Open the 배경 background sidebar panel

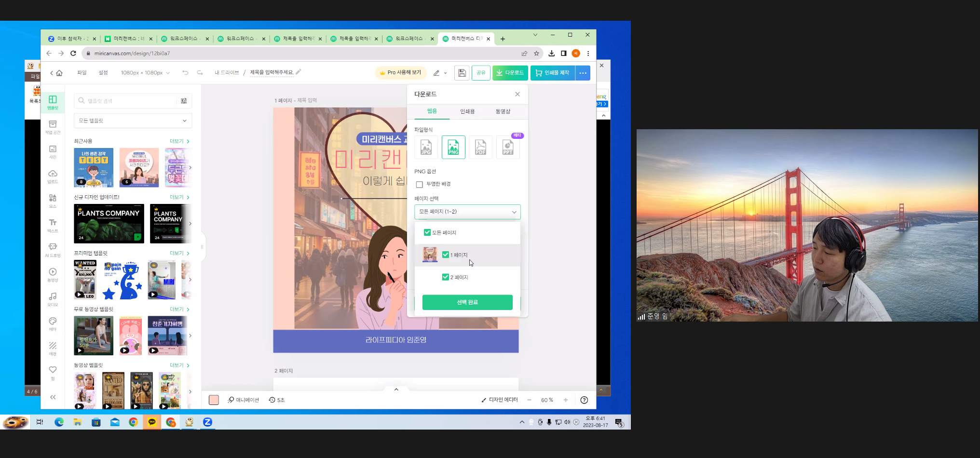(53, 349)
